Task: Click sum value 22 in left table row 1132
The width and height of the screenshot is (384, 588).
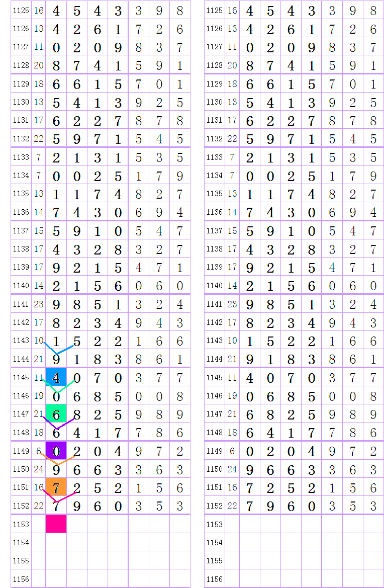Action: pos(39,139)
